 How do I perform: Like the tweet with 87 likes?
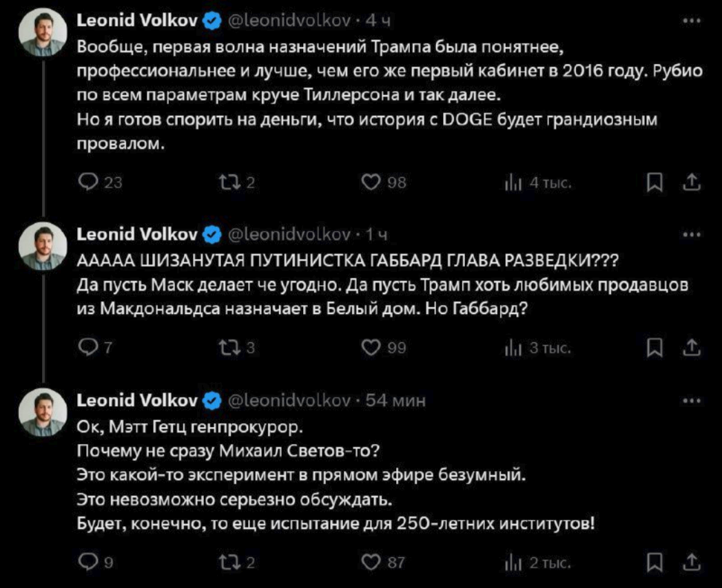(371, 565)
